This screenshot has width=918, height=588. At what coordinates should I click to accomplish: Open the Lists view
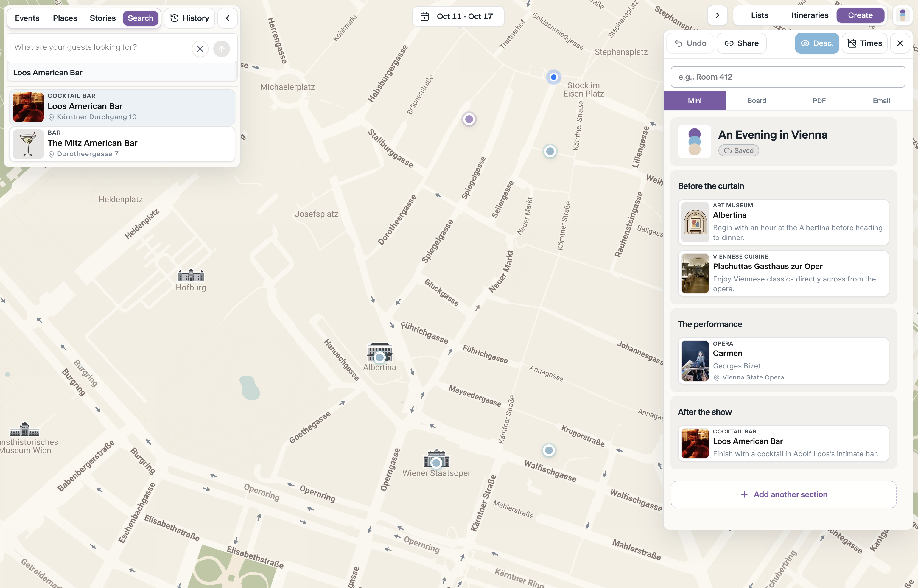tap(760, 15)
